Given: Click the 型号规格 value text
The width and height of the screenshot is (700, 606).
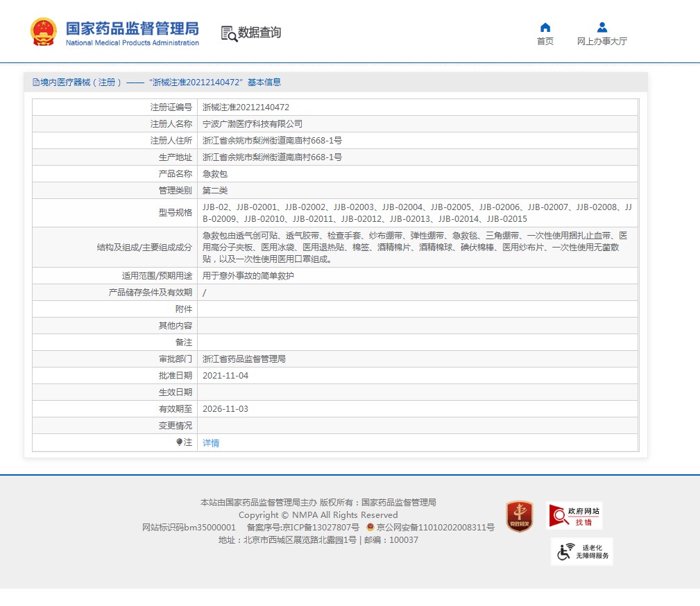Looking at the screenshot, I should pos(417,213).
